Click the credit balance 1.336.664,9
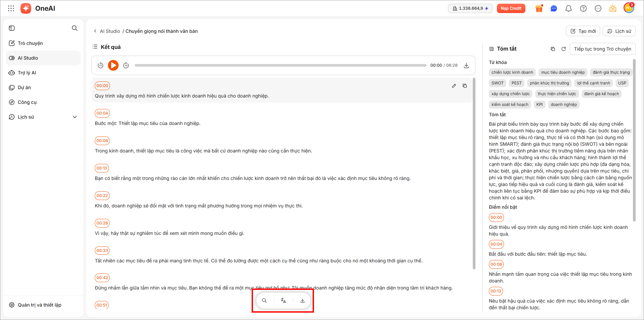This screenshot has height=320, width=644. point(470,8)
